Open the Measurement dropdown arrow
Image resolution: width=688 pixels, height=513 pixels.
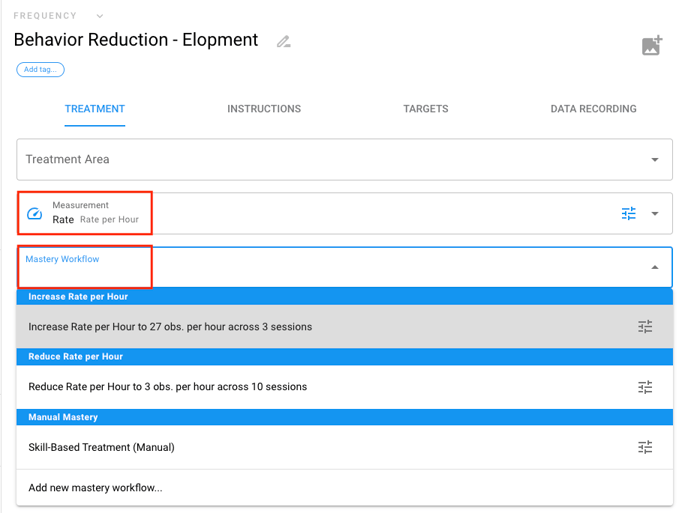point(655,213)
